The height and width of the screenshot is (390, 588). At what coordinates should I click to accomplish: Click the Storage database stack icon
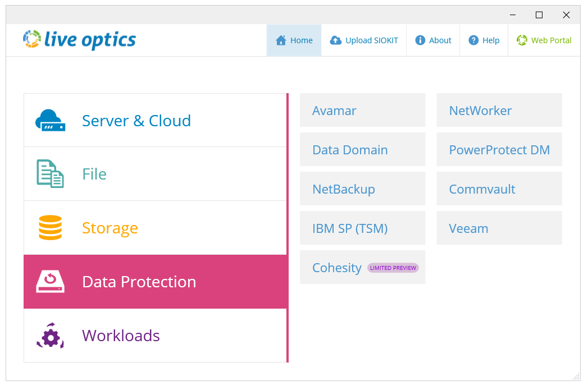click(x=50, y=227)
